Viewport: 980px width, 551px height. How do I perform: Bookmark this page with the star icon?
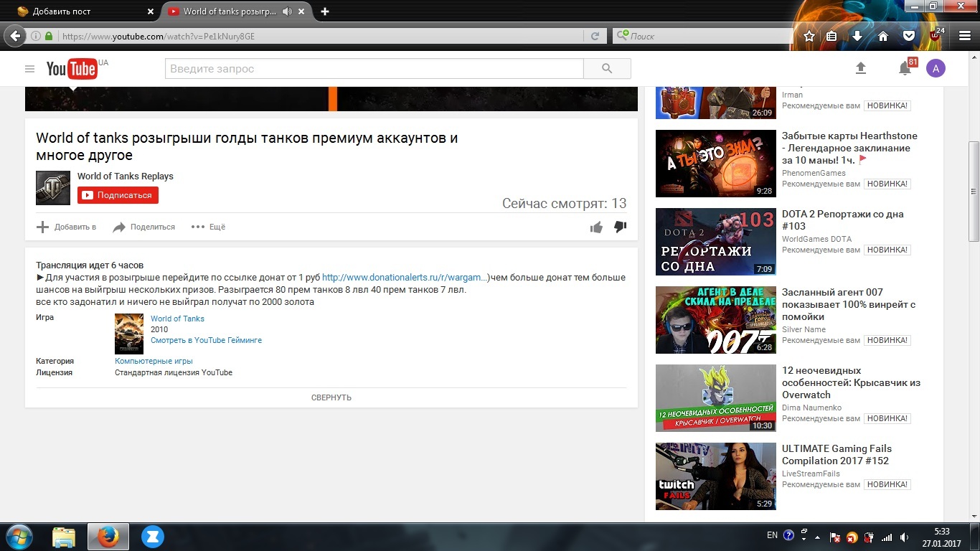click(x=809, y=36)
